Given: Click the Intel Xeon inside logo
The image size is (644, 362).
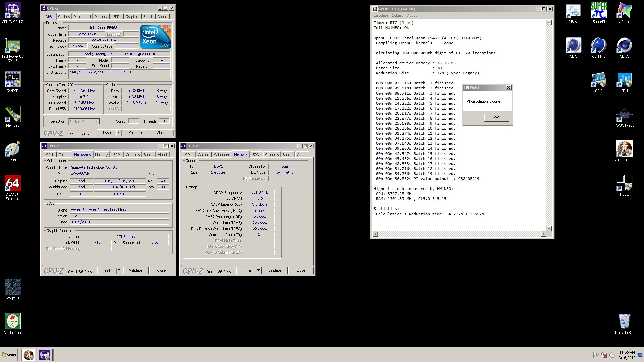Looking at the screenshot, I should pyautogui.click(x=155, y=37).
